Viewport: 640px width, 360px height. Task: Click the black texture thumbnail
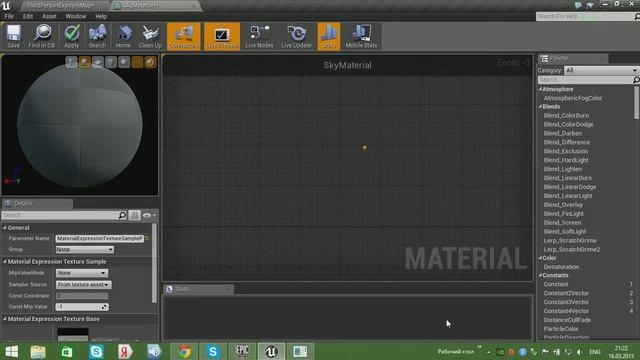tap(73, 334)
